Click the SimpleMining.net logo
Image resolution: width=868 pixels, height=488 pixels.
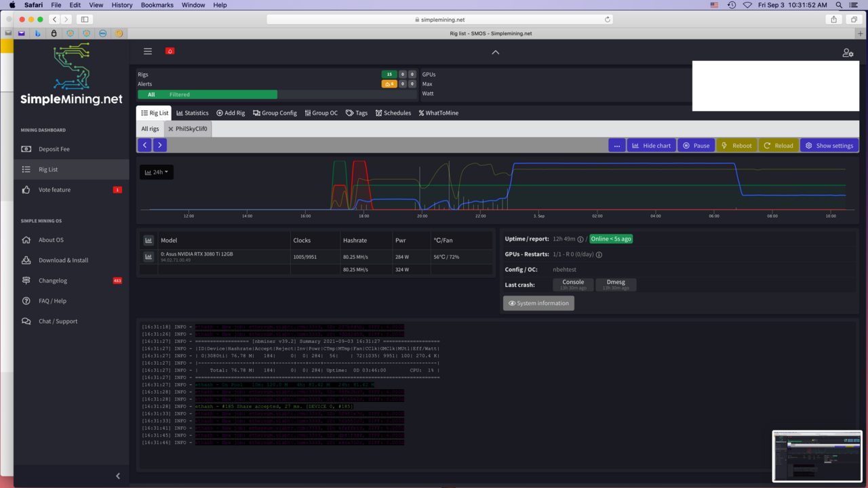(71, 75)
